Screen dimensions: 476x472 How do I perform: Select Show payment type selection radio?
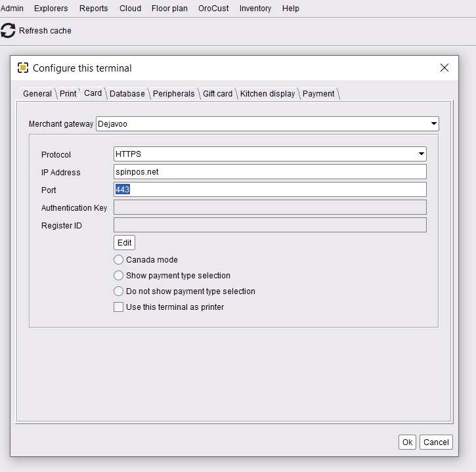(118, 276)
